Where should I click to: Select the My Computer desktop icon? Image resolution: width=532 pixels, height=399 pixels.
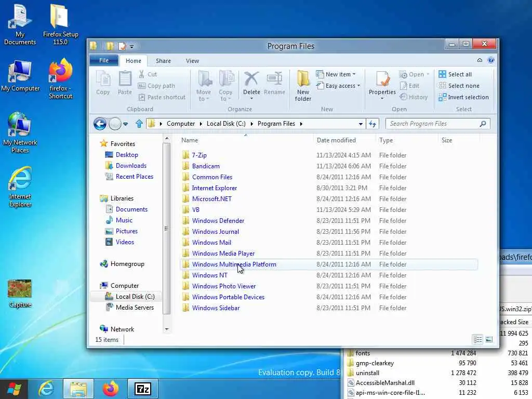click(20, 76)
